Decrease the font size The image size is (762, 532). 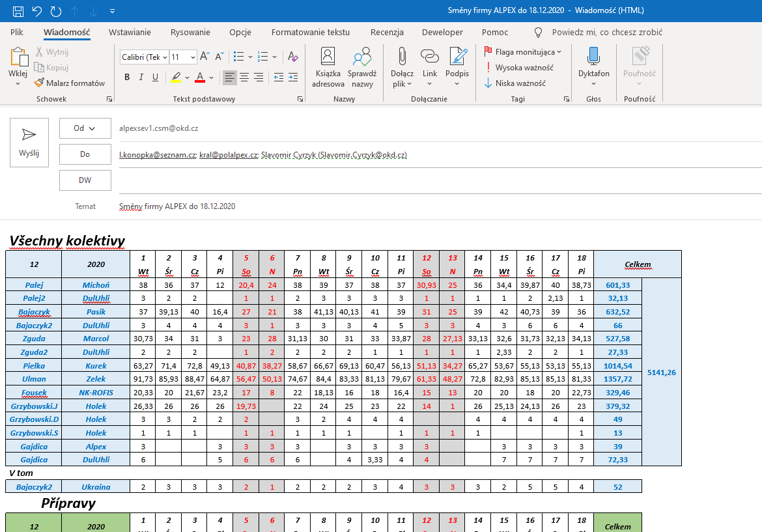tap(219, 57)
